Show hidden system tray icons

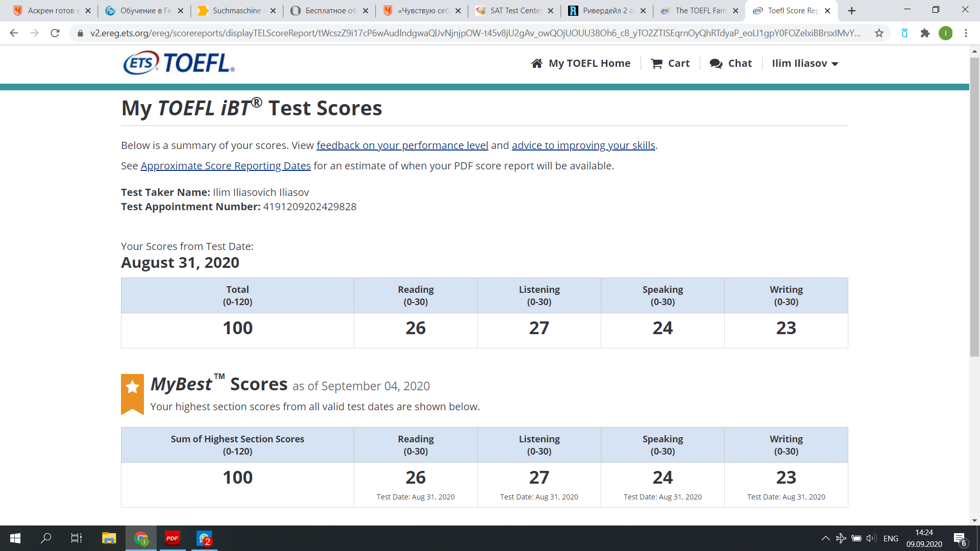(x=825, y=538)
